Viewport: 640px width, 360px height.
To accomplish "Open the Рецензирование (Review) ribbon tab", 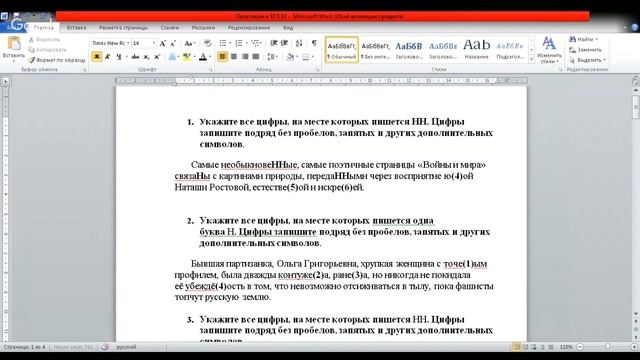I will click(249, 28).
